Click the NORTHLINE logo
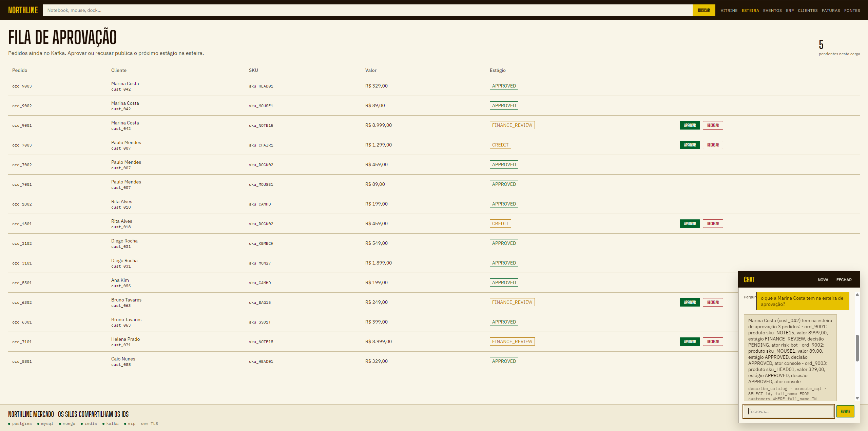The image size is (868, 431). pos(23,10)
